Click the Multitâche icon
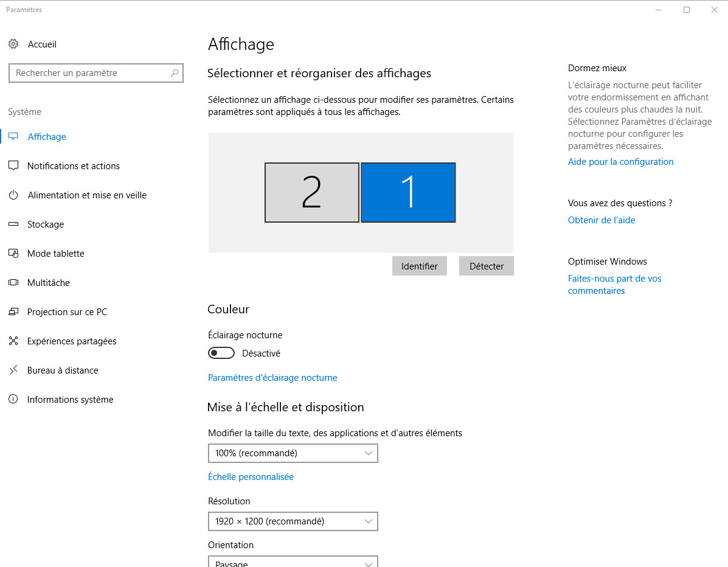 coord(13,283)
